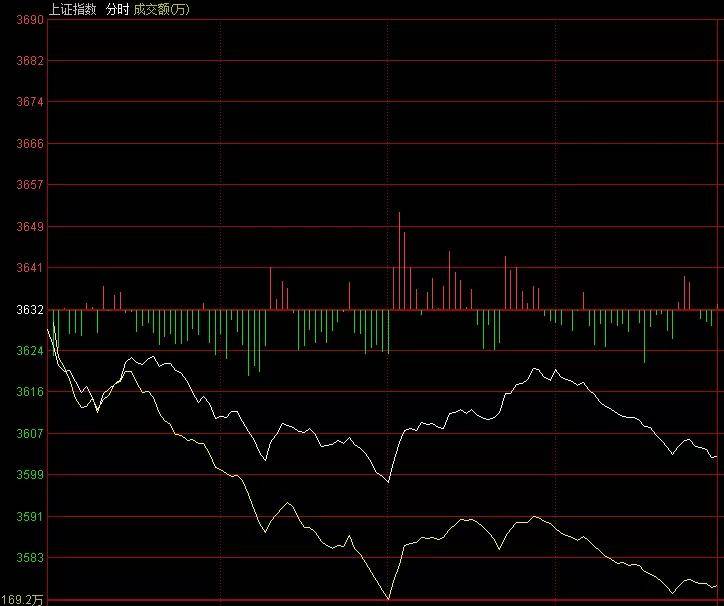Click the tallest red bar's peak
Image resolution: width=724 pixels, height=606 pixels.
coord(399,213)
